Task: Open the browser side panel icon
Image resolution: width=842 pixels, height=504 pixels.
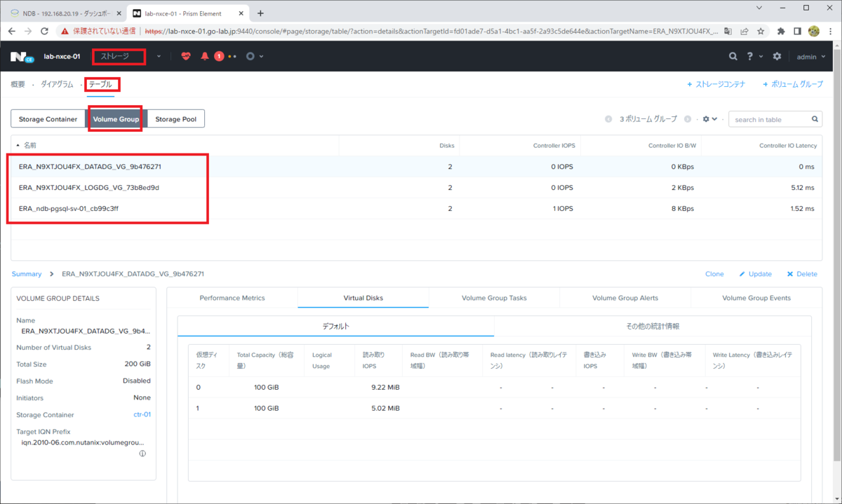Action: 797,31
